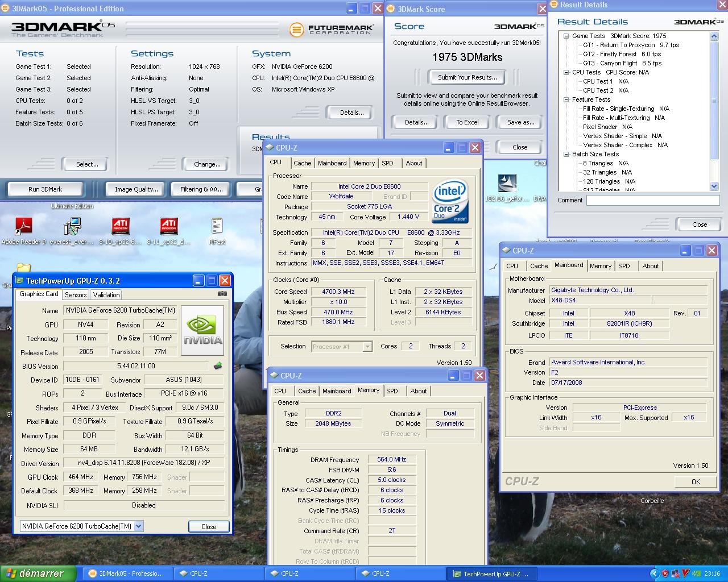Open Memory tab in CPU-Z Mainboard window

click(x=600, y=266)
